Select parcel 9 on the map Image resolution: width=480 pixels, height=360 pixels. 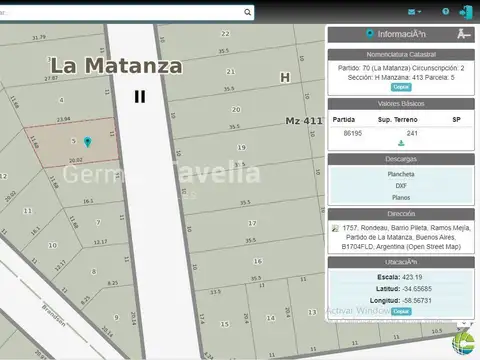point(116,317)
